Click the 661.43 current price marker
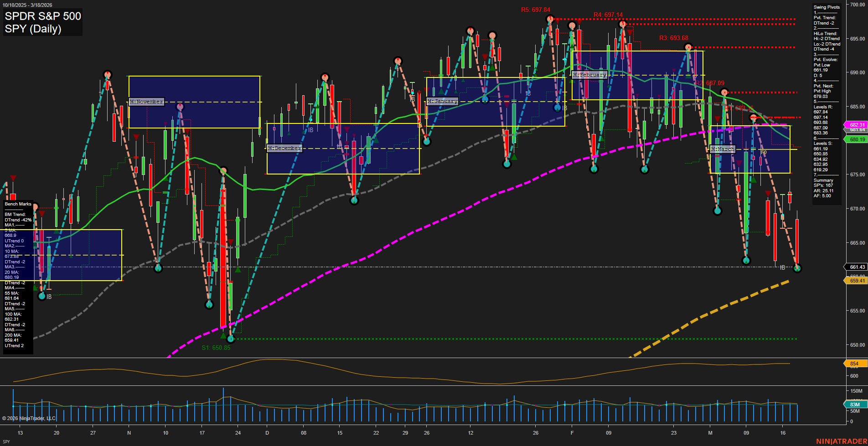The image size is (868, 446). point(857,267)
